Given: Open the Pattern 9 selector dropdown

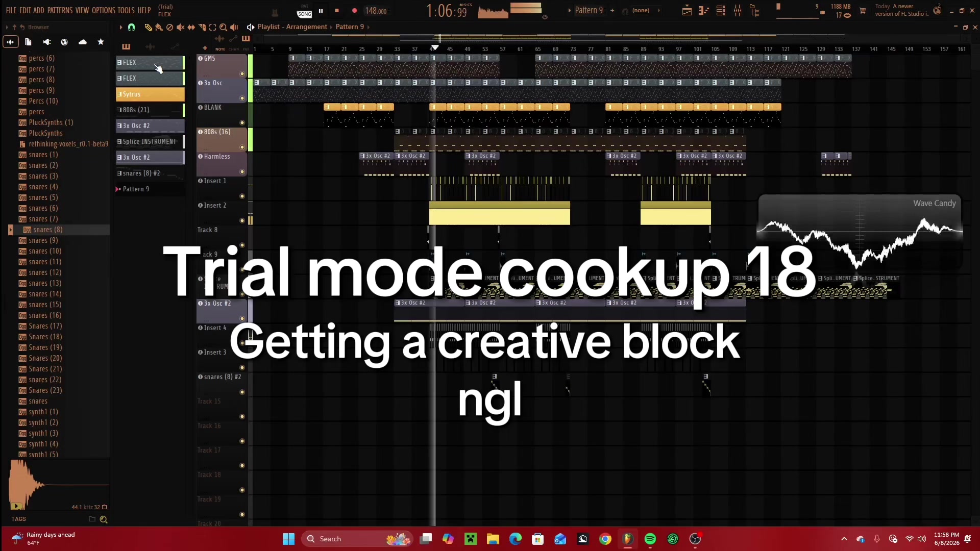Looking at the screenshot, I should pyautogui.click(x=588, y=10).
